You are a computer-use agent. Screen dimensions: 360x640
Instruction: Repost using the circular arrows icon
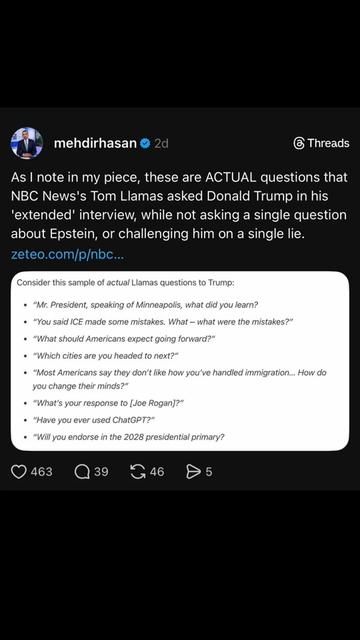pyautogui.click(x=138, y=472)
